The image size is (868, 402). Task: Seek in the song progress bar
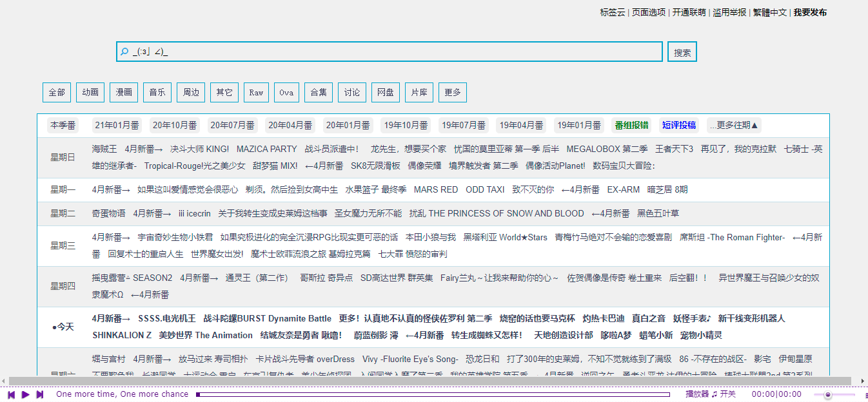pos(433,394)
